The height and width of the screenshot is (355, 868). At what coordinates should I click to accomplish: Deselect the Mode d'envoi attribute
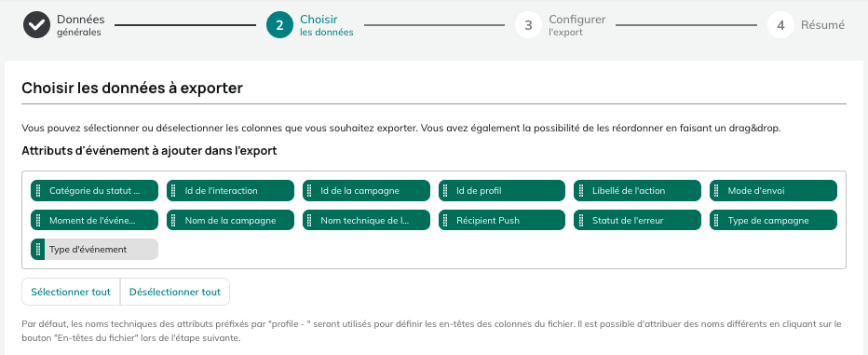click(773, 190)
